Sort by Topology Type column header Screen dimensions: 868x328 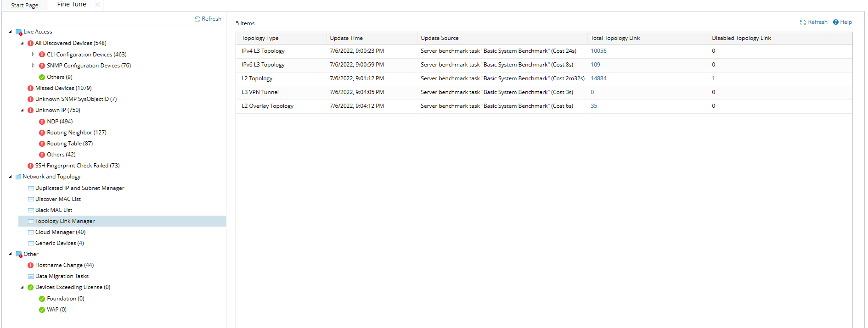tap(281, 38)
